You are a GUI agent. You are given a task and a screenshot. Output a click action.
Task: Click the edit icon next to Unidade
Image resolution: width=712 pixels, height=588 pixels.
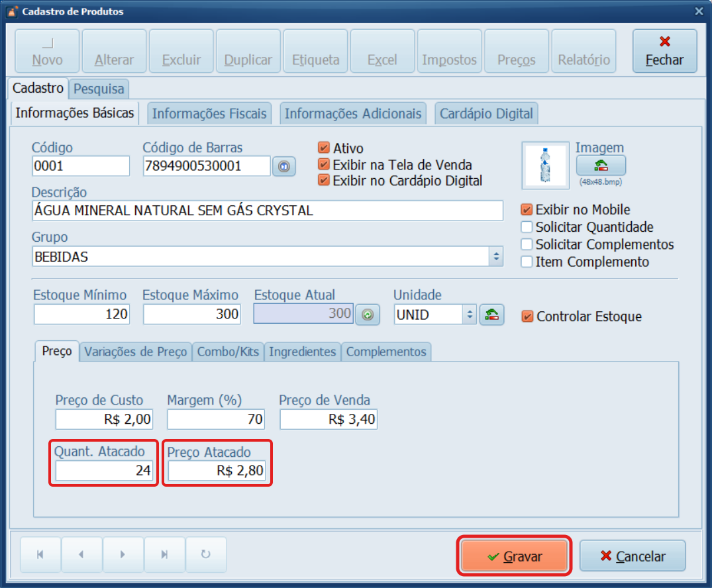pyautogui.click(x=491, y=315)
